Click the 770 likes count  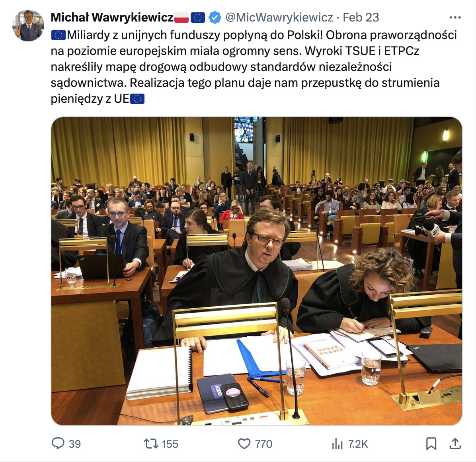pyautogui.click(x=263, y=444)
